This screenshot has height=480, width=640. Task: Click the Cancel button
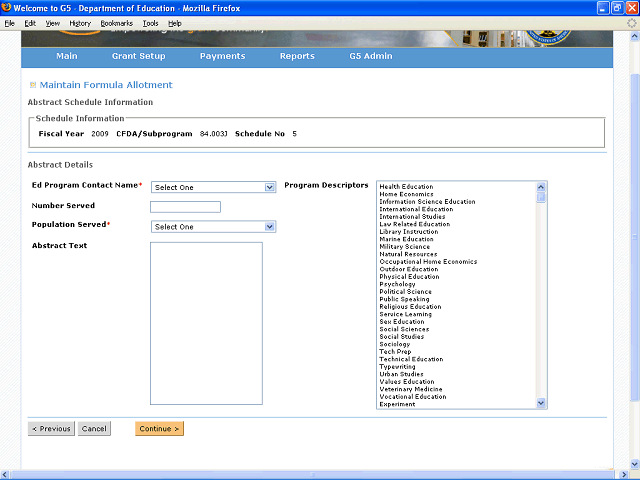point(94,429)
